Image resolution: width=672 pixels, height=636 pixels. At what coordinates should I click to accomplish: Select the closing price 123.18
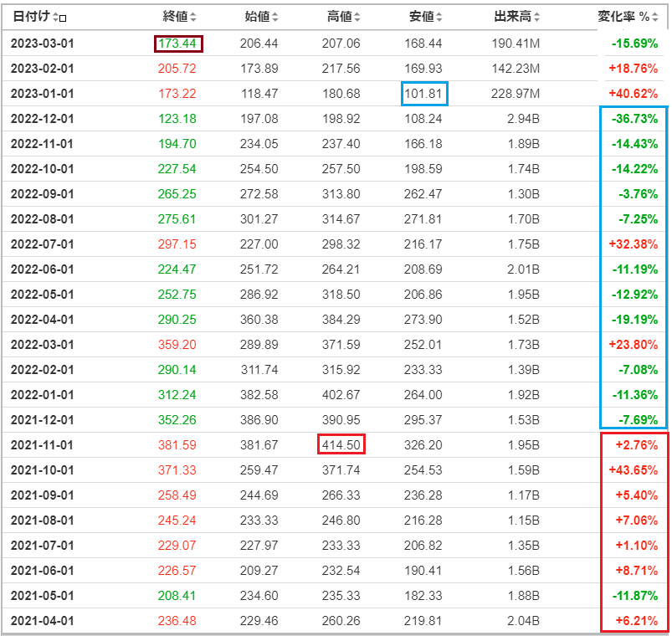click(177, 119)
